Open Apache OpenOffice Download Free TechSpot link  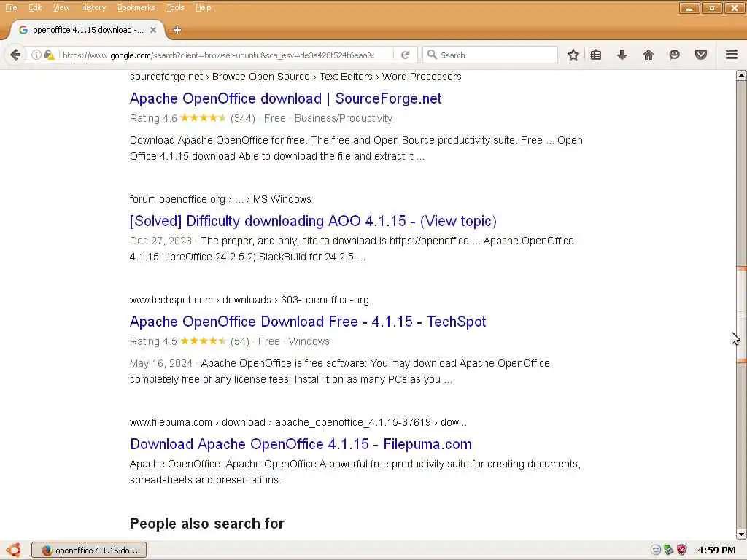coord(308,322)
